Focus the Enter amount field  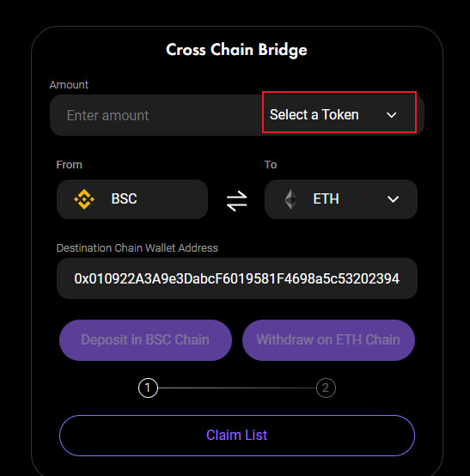click(156, 115)
